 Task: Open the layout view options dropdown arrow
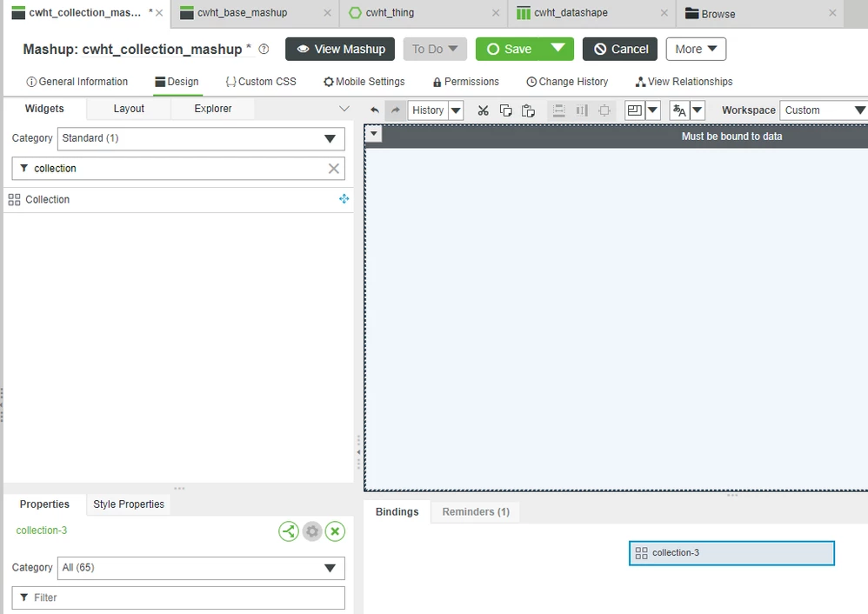coord(652,110)
